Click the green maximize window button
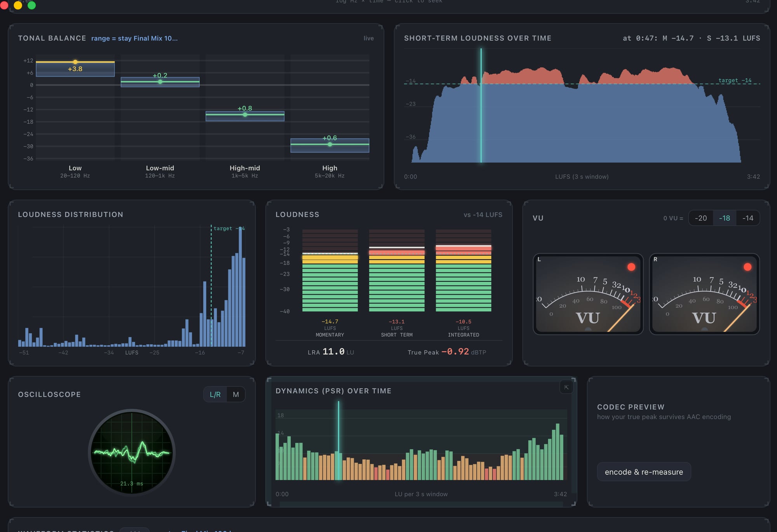The image size is (777, 532). pyautogui.click(x=32, y=5)
